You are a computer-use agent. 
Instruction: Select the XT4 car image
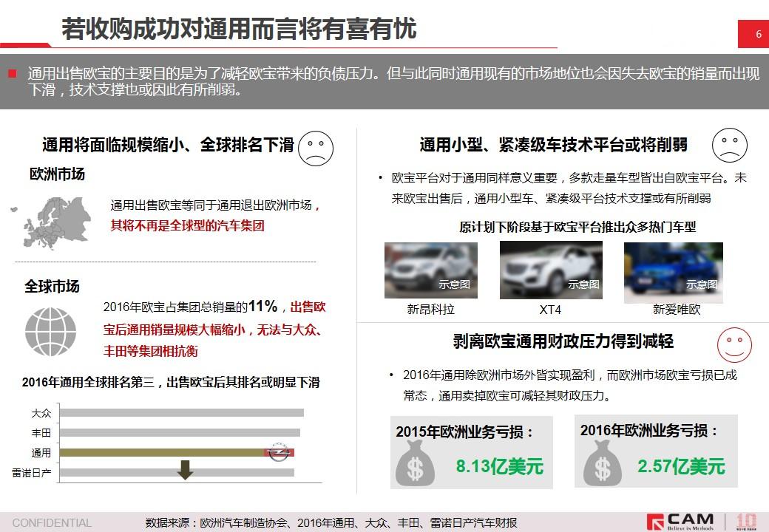[x=551, y=270]
